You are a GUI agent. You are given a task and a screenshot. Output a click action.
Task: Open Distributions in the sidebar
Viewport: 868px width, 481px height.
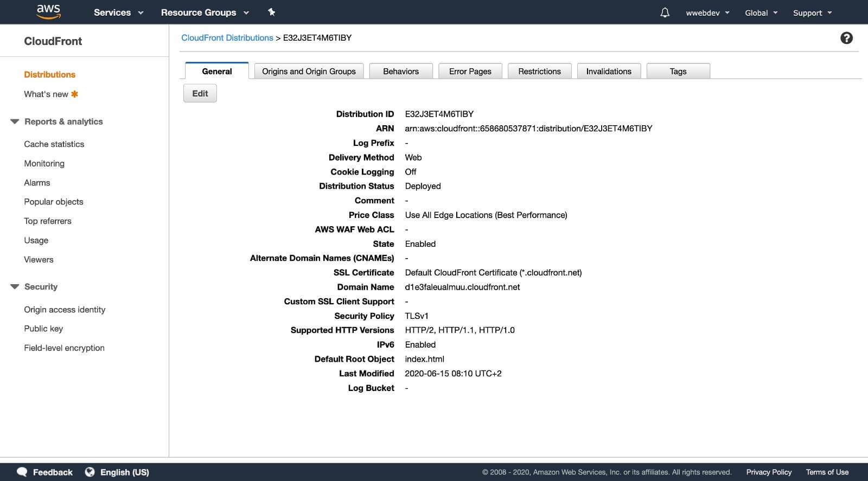click(x=49, y=74)
